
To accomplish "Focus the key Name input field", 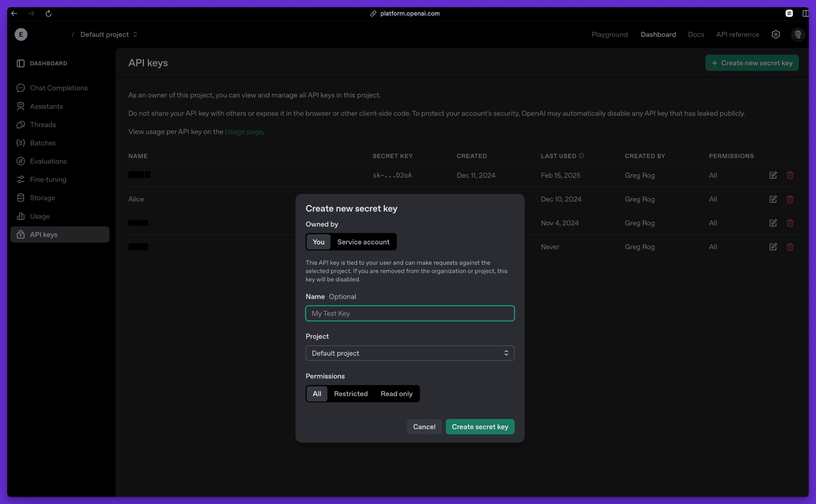I will (410, 313).
